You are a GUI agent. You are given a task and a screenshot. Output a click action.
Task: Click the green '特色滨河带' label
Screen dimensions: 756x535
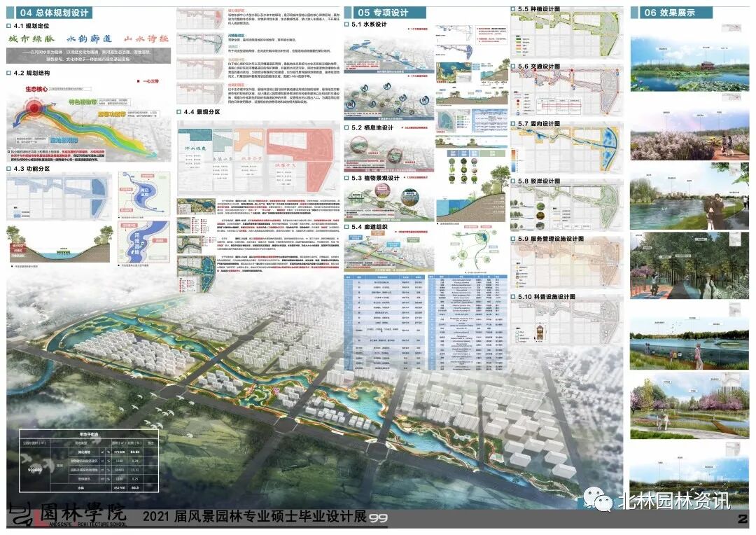[83, 102]
